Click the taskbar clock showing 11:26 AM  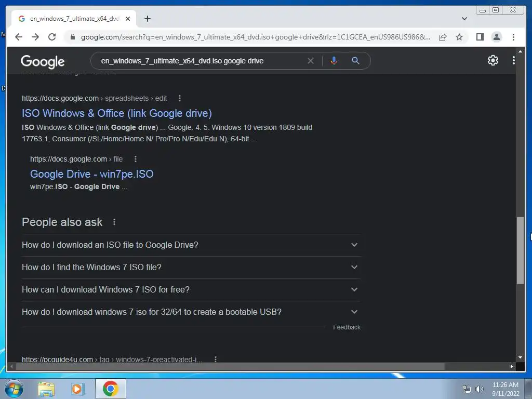click(505, 389)
